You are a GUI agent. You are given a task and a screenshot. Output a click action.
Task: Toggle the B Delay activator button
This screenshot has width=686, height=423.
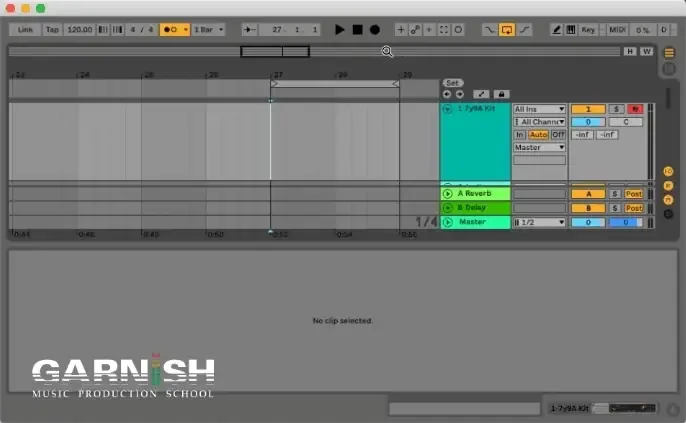click(x=588, y=208)
